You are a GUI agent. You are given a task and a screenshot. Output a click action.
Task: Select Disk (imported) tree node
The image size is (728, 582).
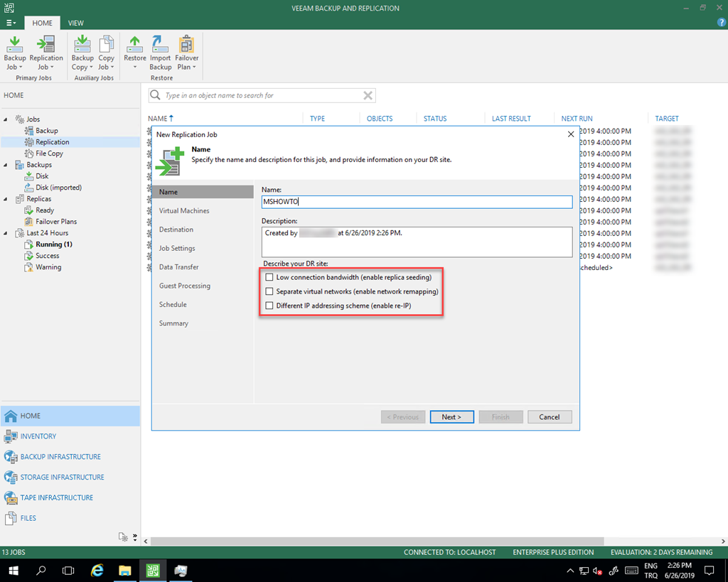(x=58, y=188)
